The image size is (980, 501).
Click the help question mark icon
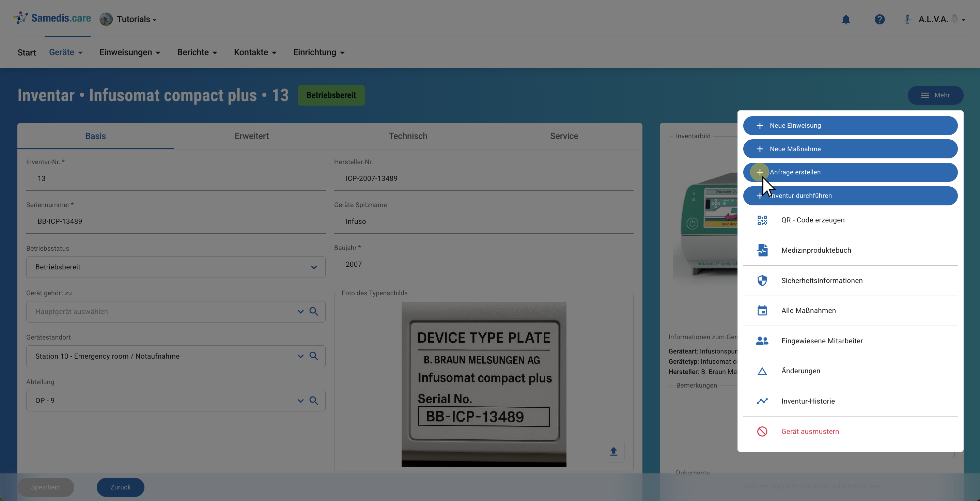879,19
